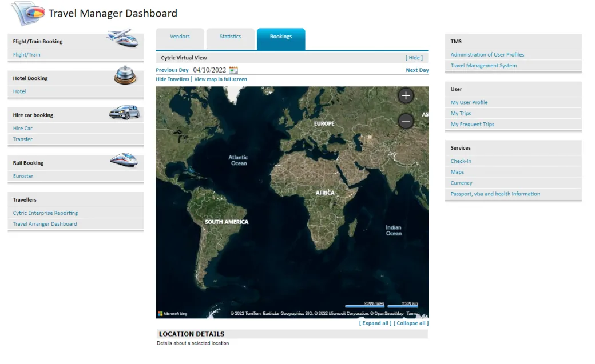This screenshot has height=364, width=595.
Task: Click the Travel Manager Dashboard logo icon
Action: coord(27,13)
